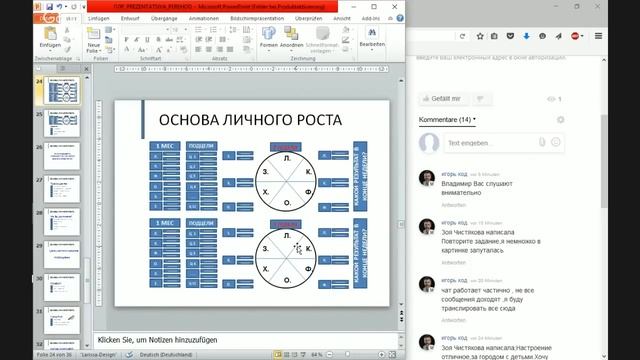Reload the page in the browser
Viewport: 640px width, 360px height.
(x=462, y=36)
